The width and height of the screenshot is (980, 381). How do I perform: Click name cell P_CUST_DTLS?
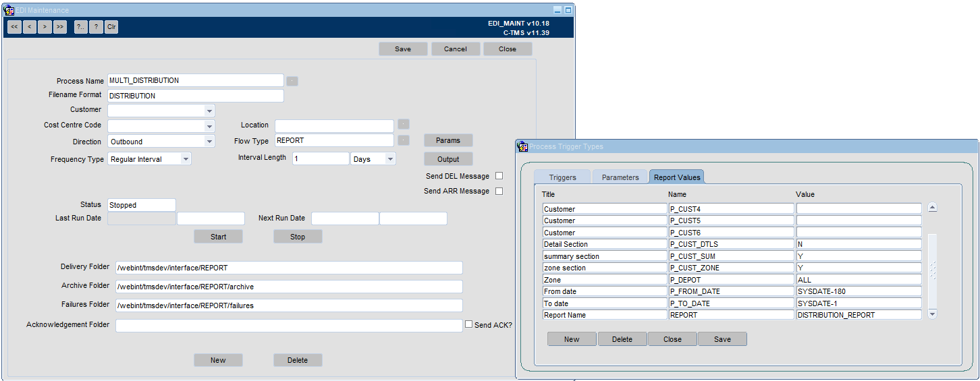pos(731,244)
